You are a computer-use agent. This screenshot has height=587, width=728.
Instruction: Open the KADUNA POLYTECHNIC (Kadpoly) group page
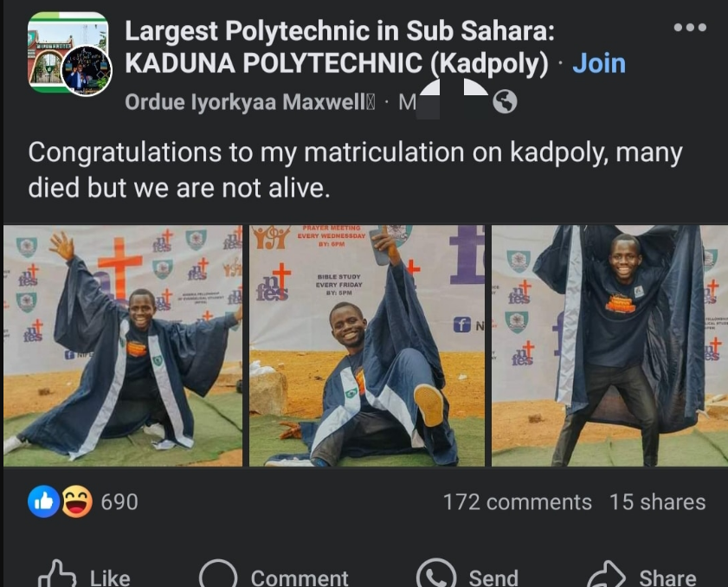tap(338, 63)
